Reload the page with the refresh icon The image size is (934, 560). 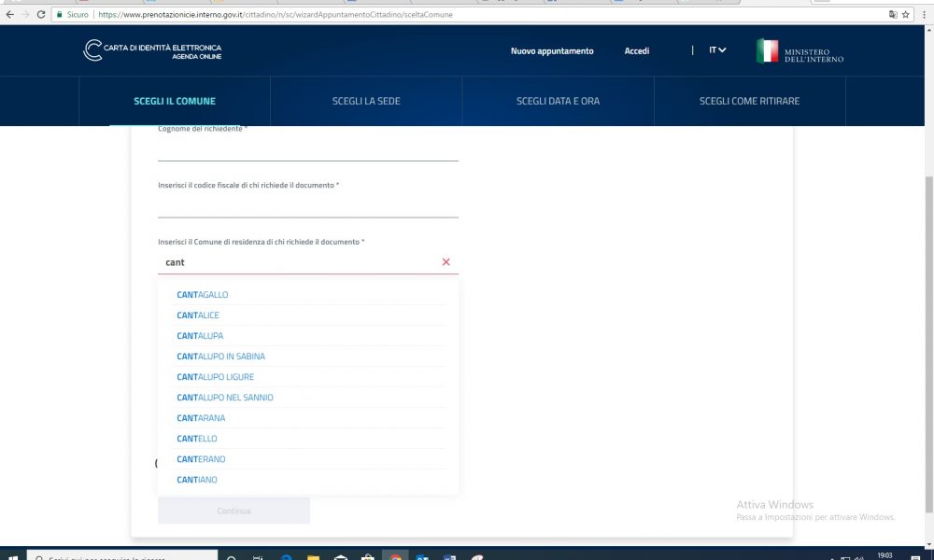point(41,15)
